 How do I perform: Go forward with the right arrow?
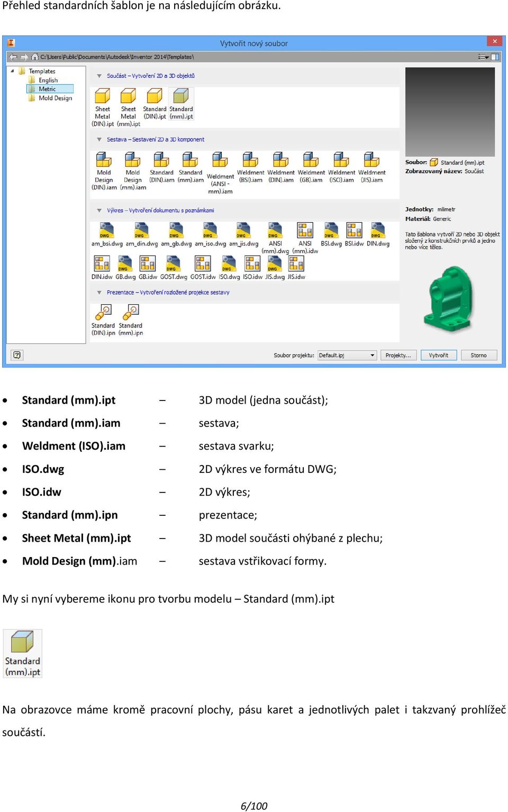pos(24,57)
